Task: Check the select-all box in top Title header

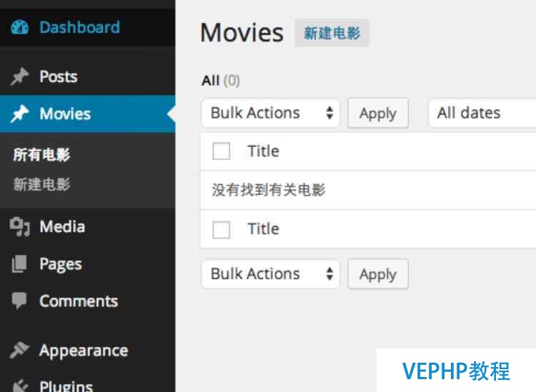Action: coord(221,151)
